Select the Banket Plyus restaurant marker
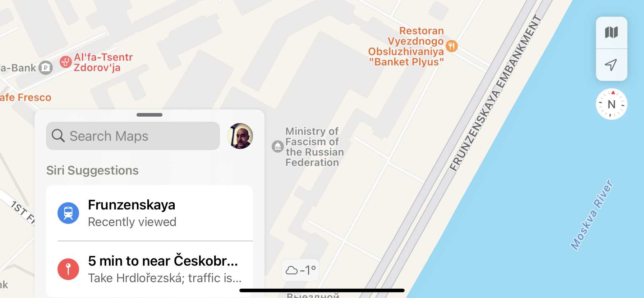644x298 pixels. pos(452,46)
